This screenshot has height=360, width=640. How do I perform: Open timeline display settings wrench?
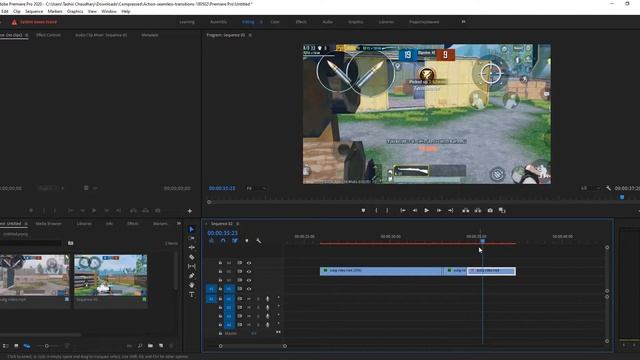tap(259, 241)
